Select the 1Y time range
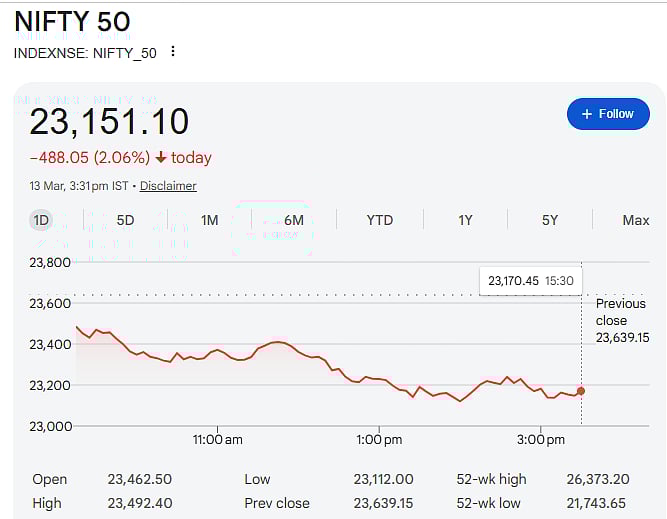667x519 pixels. (x=465, y=220)
